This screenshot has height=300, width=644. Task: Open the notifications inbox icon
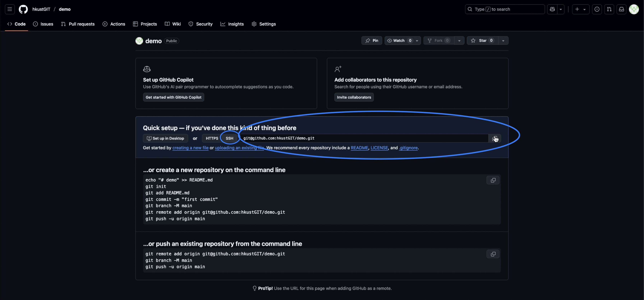point(622,9)
